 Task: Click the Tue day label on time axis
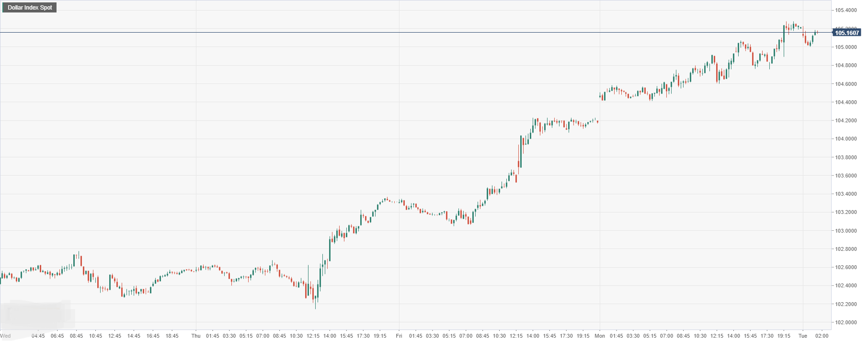pos(803,336)
